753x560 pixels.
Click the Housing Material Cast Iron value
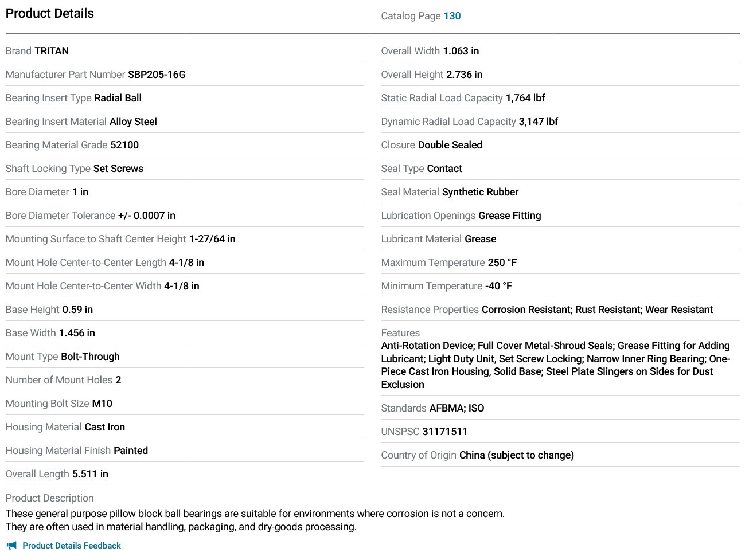pyautogui.click(x=105, y=427)
